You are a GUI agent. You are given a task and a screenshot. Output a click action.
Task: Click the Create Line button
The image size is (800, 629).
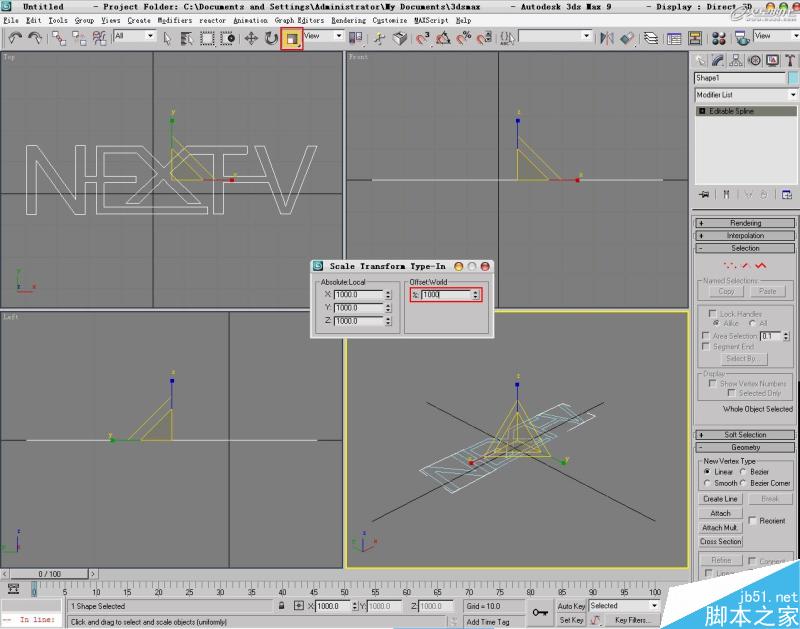pos(719,498)
